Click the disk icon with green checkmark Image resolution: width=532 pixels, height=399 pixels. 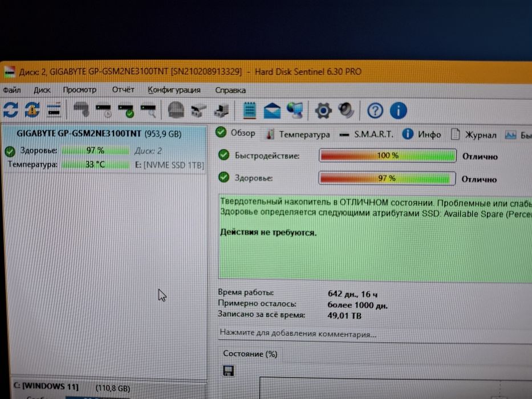point(126,111)
